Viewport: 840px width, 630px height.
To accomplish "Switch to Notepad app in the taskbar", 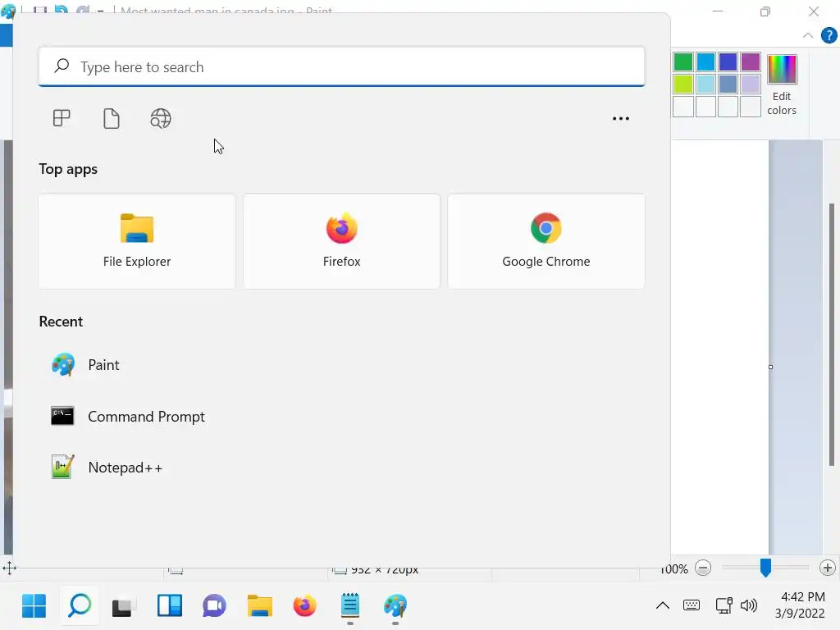I will (x=349, y=606).
